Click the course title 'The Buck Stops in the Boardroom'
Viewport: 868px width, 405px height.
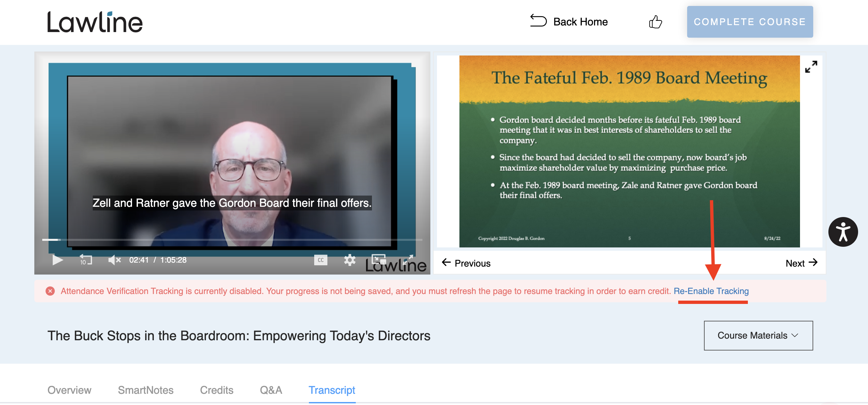click(239, 336)
